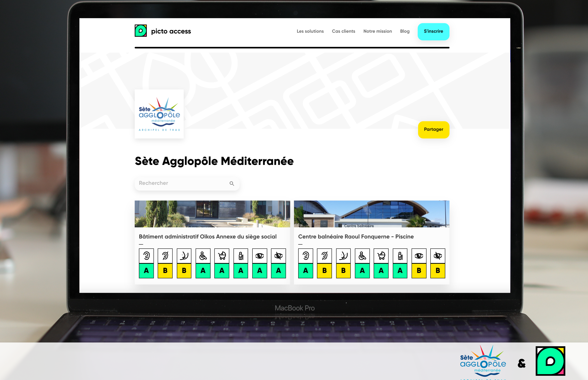Open the Sète Agglopôle logo tile on the page banner
Viewport: 588px width, 380px height.
(x=159, y=114)
